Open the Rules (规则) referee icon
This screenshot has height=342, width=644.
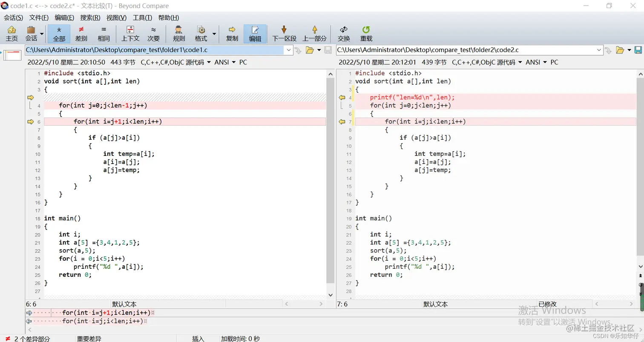[179, 34]
